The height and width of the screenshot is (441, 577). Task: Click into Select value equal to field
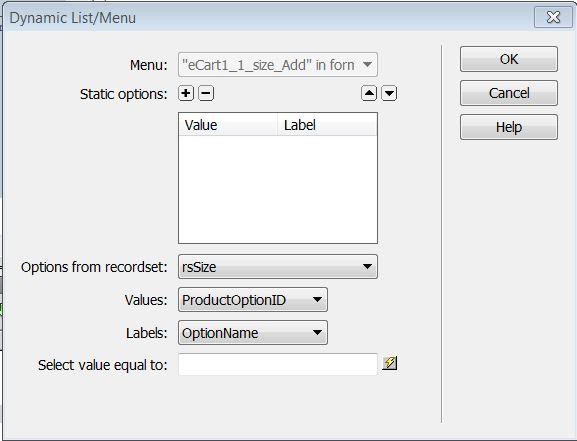(278, 364)
